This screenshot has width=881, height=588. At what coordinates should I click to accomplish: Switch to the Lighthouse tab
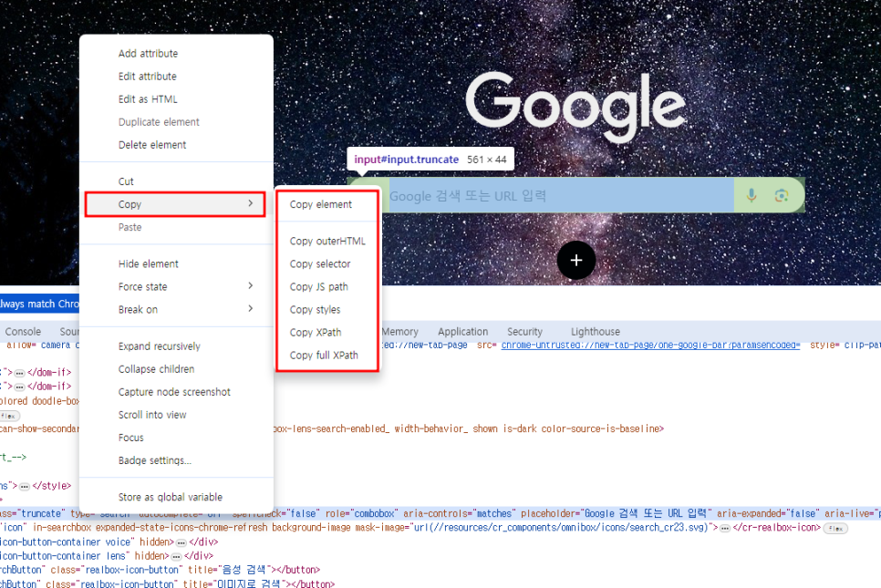click(595, 331)
